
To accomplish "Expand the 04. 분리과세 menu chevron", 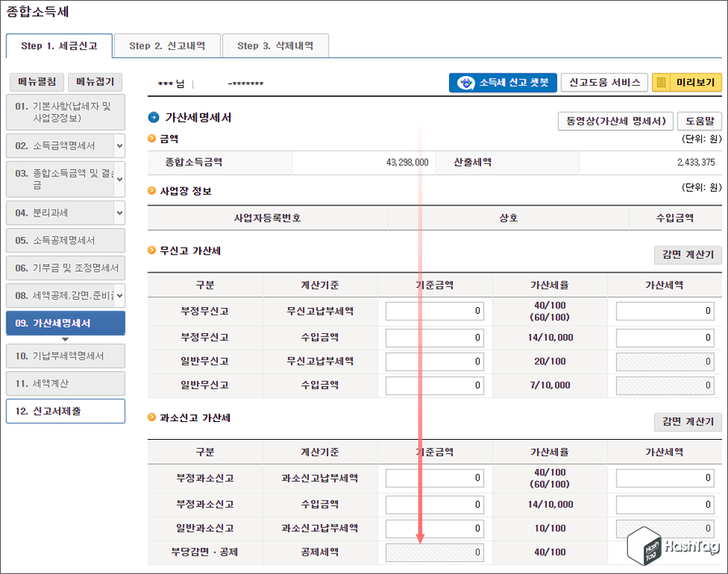I will pos(120,213).
